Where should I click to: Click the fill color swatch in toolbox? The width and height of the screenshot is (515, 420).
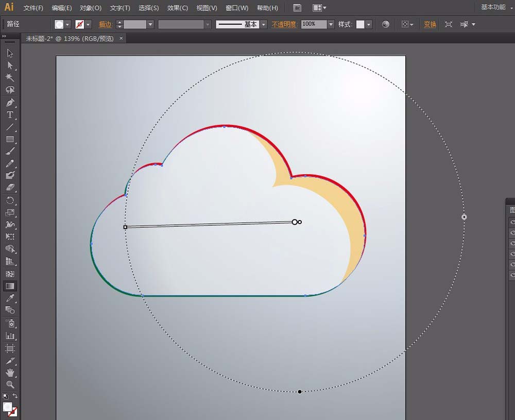coord(8,407)
